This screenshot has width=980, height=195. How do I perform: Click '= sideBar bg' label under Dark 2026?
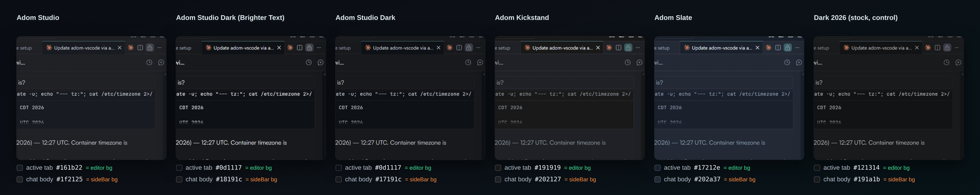899,179
